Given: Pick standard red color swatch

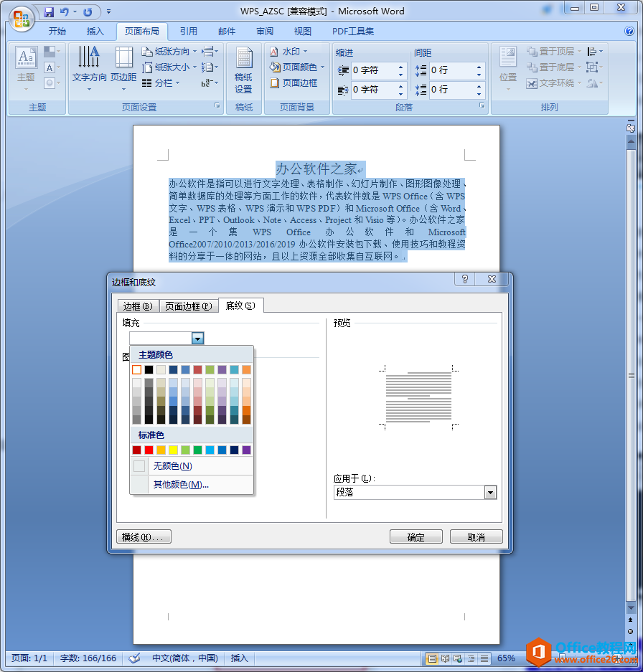Looking at the screenshot, I should point(149,450).
